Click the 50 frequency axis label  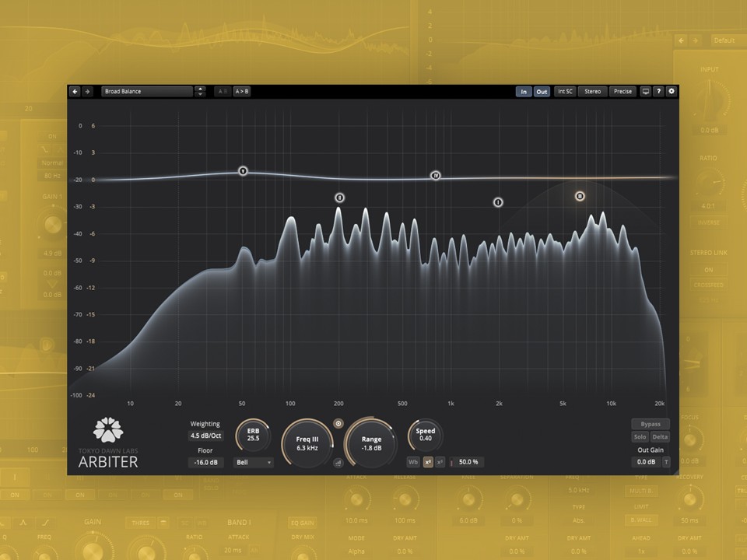[242, 404]
